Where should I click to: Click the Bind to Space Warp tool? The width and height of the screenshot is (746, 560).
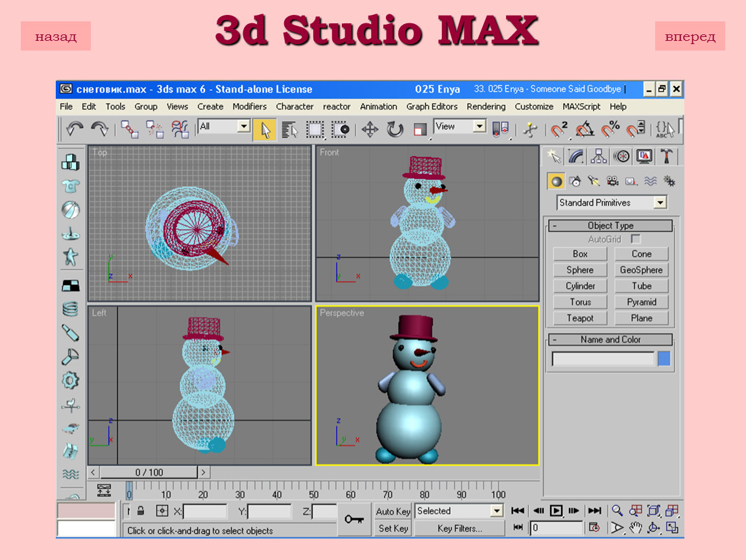pyautogui.click(x=180, y=129)
